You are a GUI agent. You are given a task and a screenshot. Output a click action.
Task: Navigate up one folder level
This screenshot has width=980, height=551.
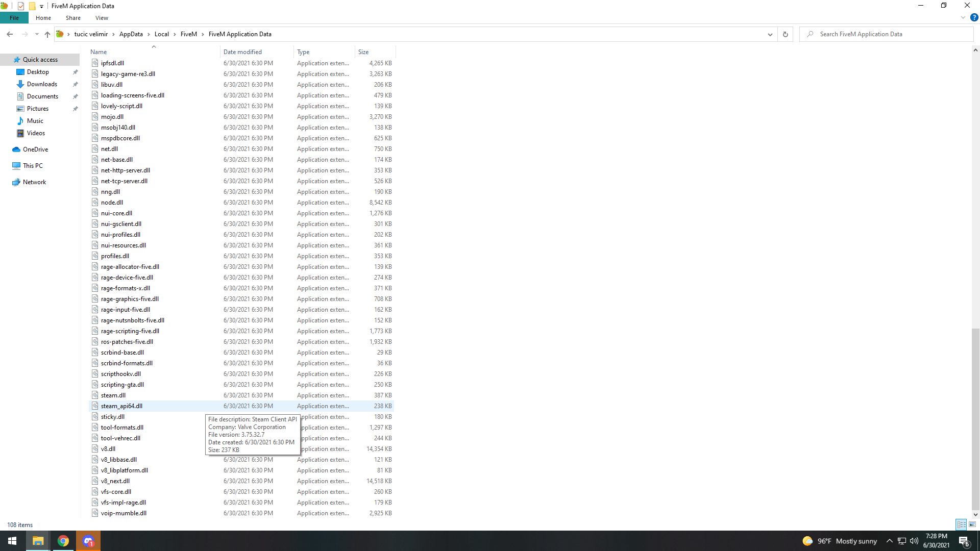[x=47, y=34]
